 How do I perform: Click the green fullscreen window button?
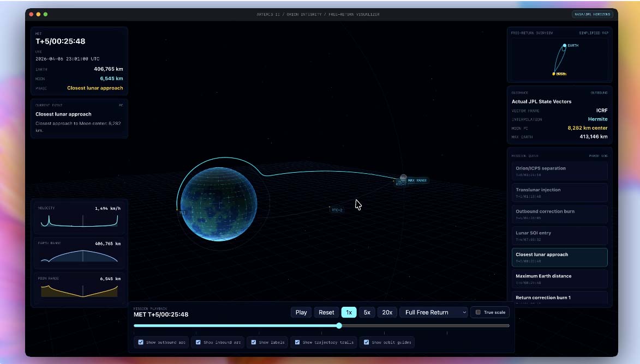pos(46,14)
